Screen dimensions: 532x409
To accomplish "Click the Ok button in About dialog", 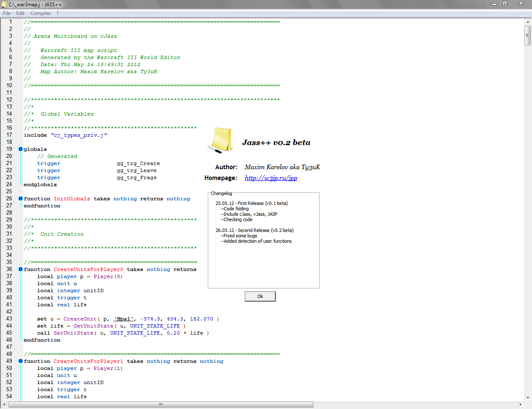I will pos(260,296).
